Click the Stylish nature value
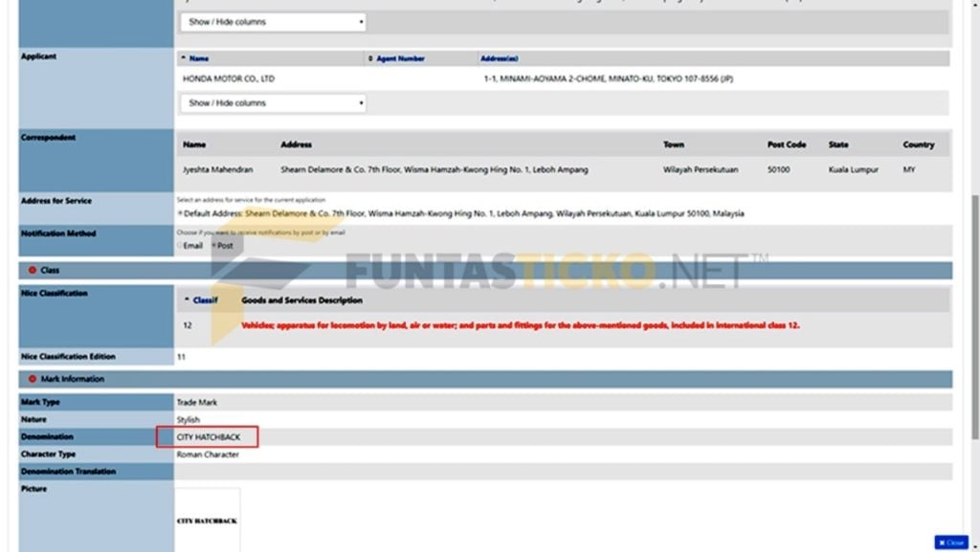The height and width of the screenshot is (552, 980). click(189, 420)
